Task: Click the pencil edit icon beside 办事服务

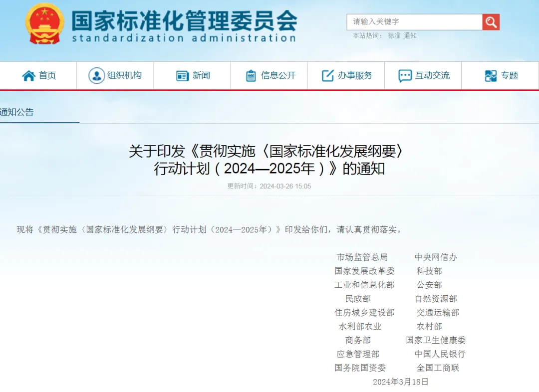Action: [328, 76]
